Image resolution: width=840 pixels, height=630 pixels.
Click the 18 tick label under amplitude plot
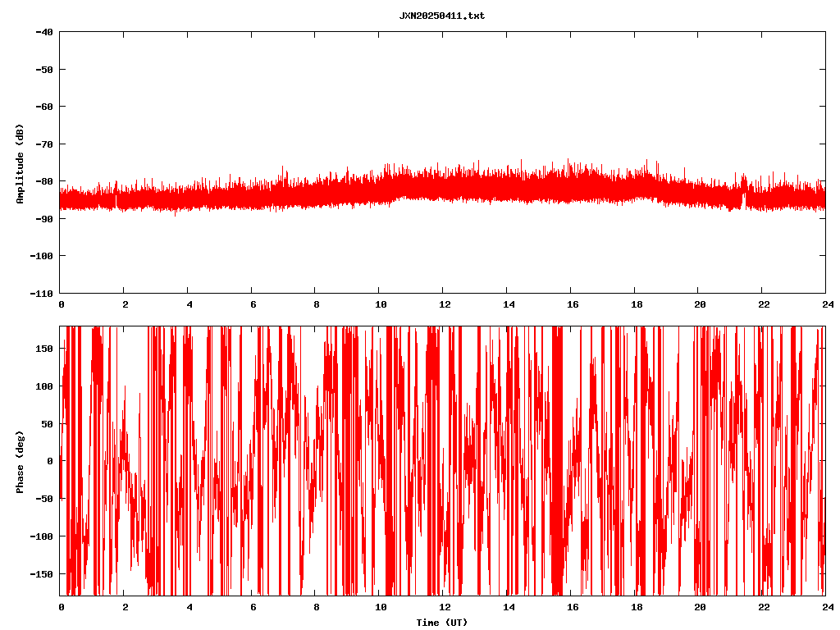pos(637,305)
